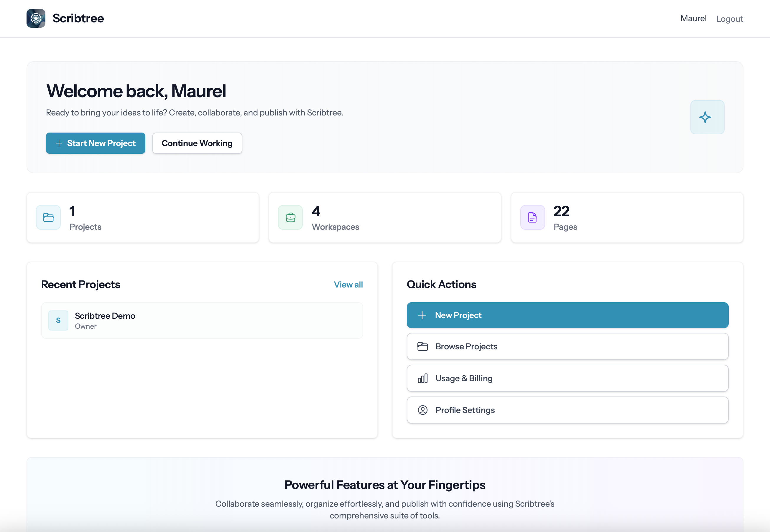Click the Scribtree logo icon
This screenshot has height=532, width=770.
(36, 18)
